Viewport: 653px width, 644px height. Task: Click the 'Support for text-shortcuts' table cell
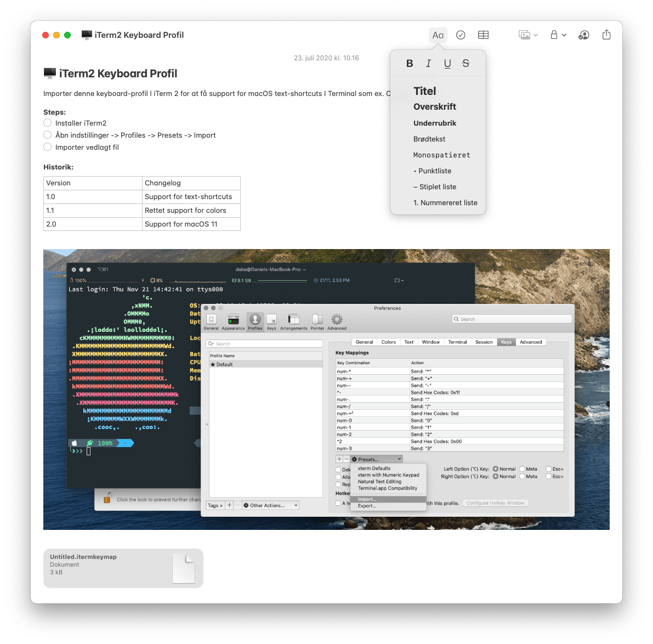point(191,196)
